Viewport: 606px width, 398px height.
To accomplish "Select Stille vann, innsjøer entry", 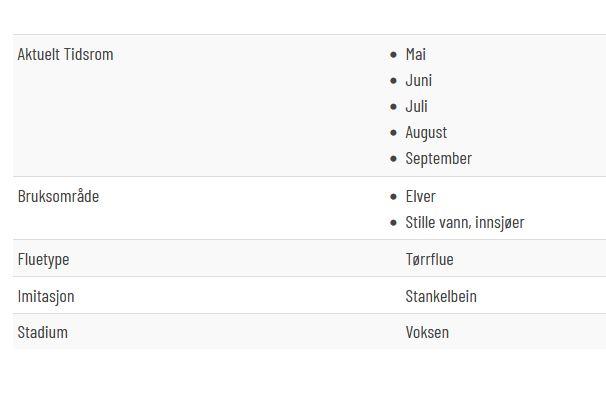I will click(465, 223).
